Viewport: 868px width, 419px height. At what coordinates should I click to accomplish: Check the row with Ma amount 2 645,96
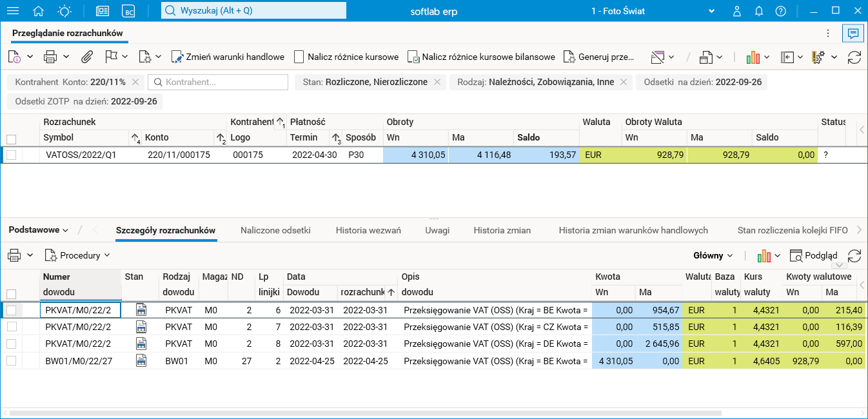[x=11, y=344]
